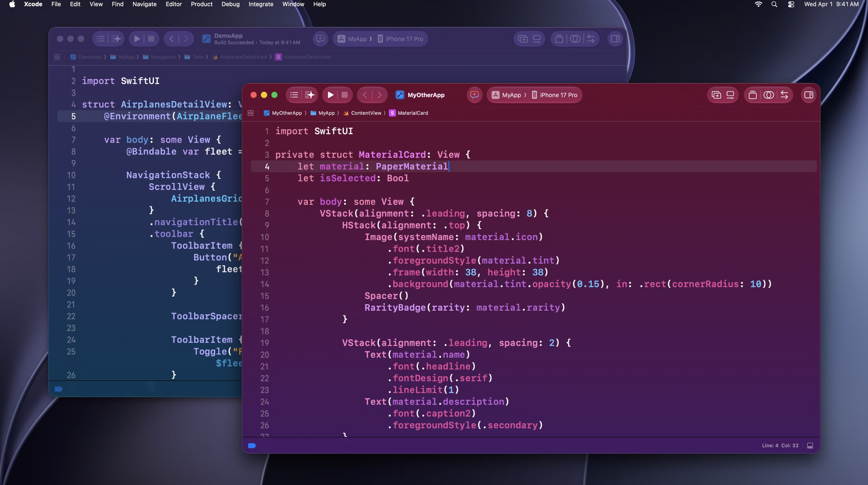
Task: Toggle the navigator sidebar in MyOtherApp window
Action: pyautogui.click(x=294, y=95)
